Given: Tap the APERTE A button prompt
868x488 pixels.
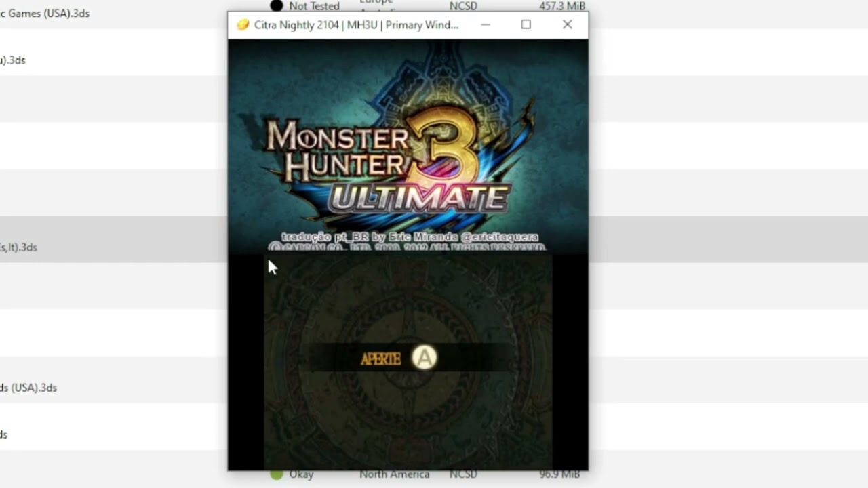Looking at the screenshot, I should 399,358.
